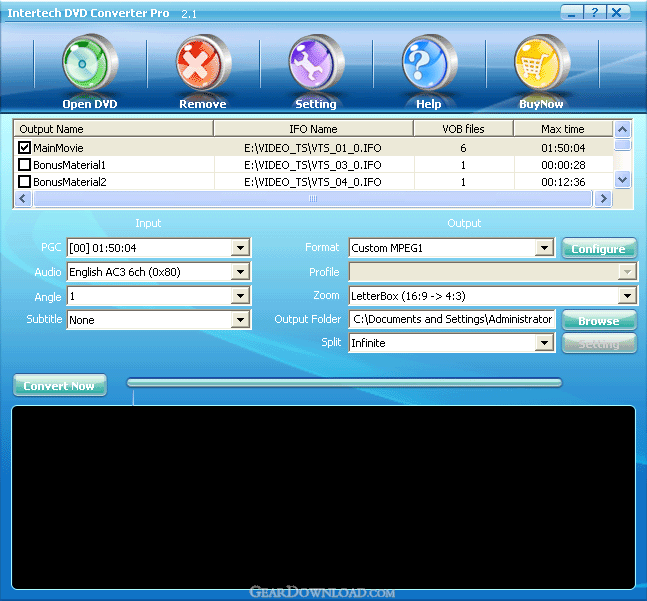Screen dimensions: 647x601
Task: Expand the Zoom LetterBox dropdown
Action: click(x=627, y=296)
